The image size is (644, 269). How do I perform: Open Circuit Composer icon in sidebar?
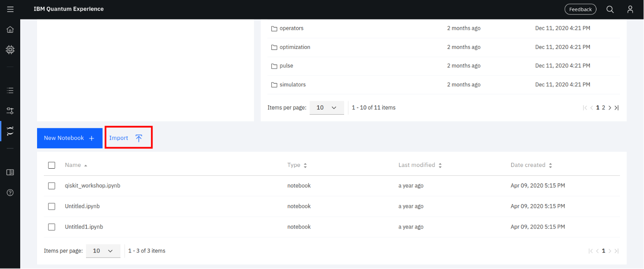[x=10, y=111]
